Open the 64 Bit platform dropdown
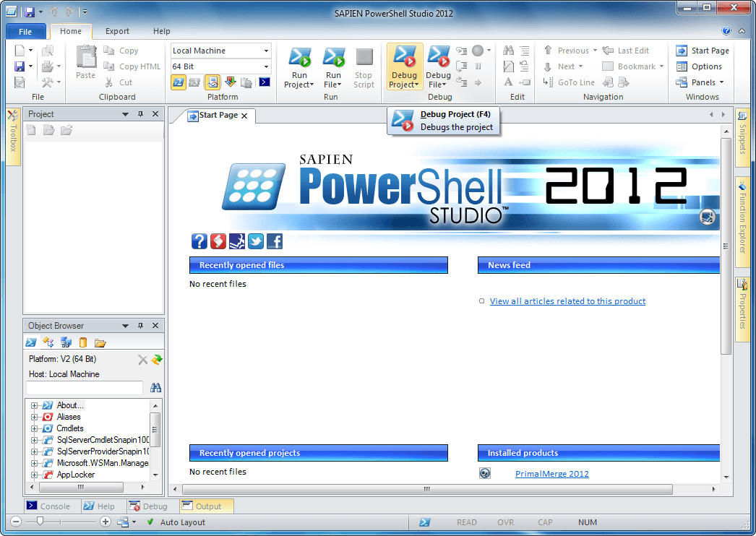Image resolution: width=756 pixels, height=536 pixels. tap(266, 66)
